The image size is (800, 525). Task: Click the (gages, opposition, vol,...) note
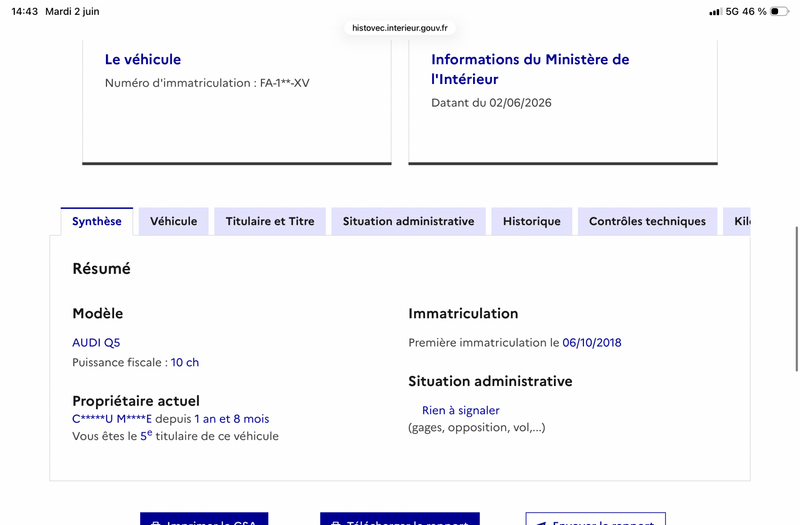pos(477,427)
